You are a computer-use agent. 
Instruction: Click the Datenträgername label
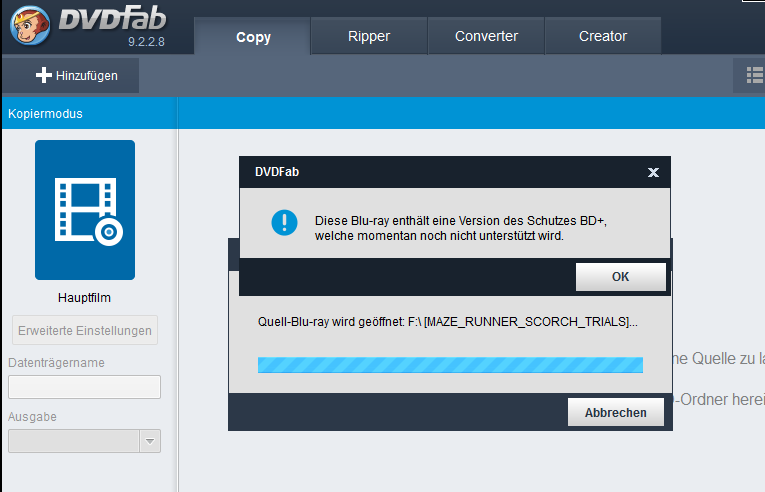pyautogui.click(x=56, y=363)
